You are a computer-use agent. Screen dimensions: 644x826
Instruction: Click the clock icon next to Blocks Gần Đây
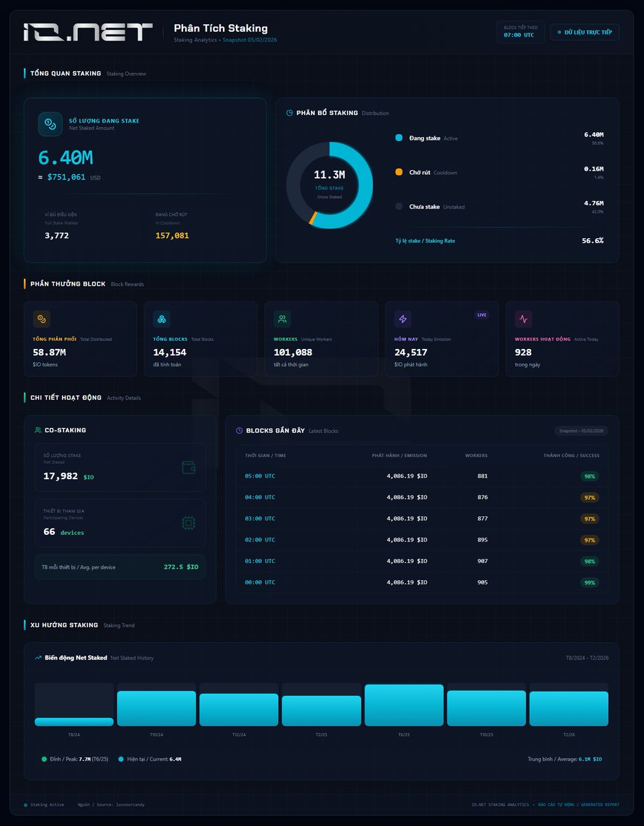(241, 430)
